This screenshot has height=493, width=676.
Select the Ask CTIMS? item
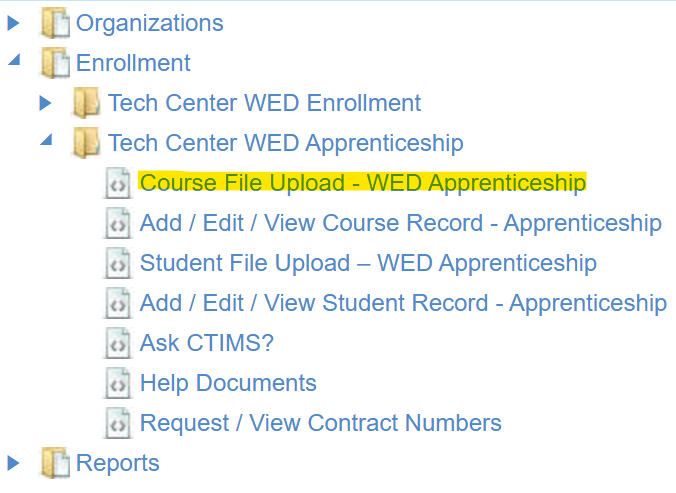point(206,343)
